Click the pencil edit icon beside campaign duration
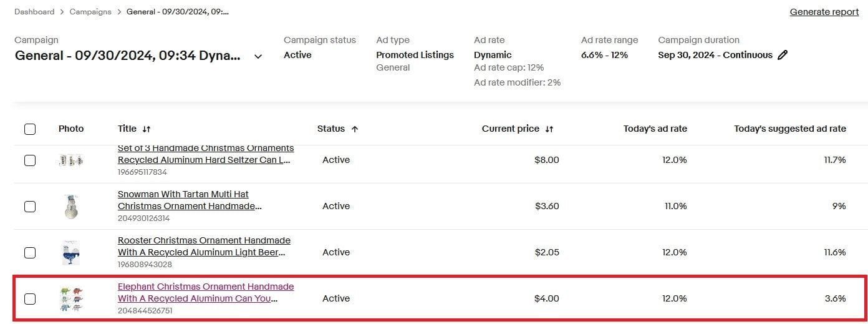This screenshot has height=324, width=868. click(783, 55)
